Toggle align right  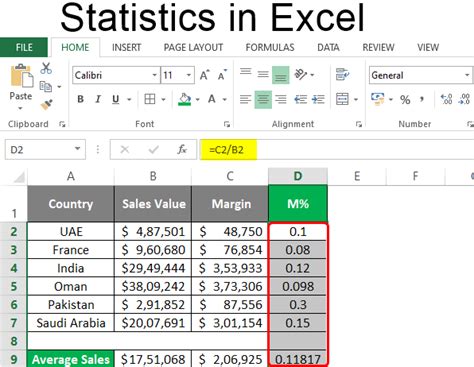[281, 99]
